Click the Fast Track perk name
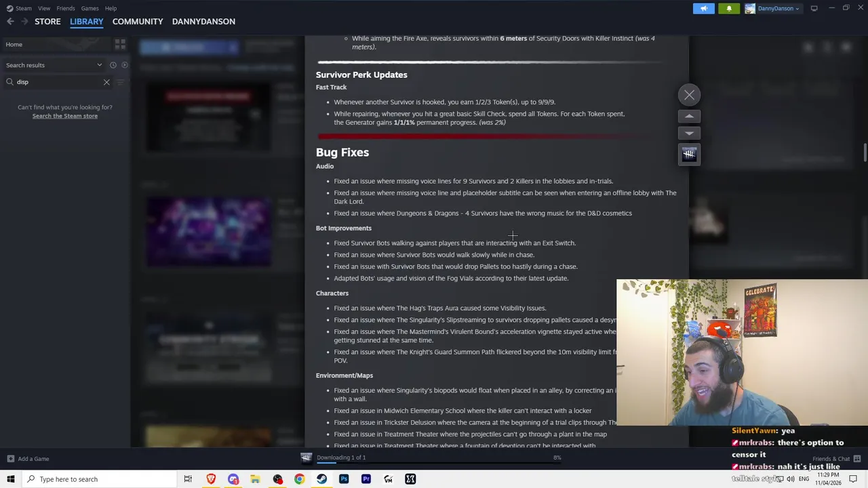868x488 pixels. pyautogui.click(x=331, y=87)
